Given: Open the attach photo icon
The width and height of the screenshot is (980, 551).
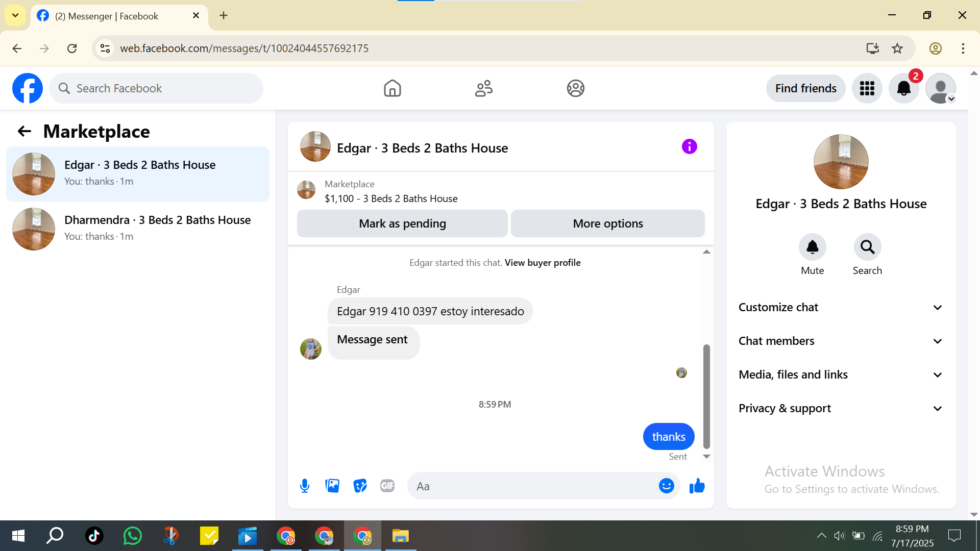Looking at the screenshot, I should [x=332, y=486].
